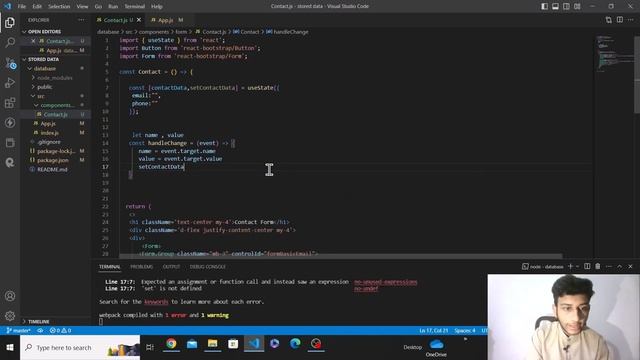Toggle Primary Side Bar layout icon
Screen dimensions: 640x360
click(544, 6)
